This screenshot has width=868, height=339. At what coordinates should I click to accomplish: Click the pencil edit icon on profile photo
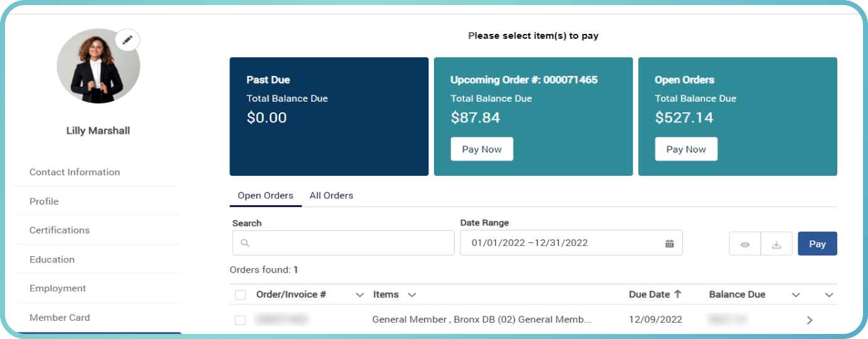tap(128, 40)
